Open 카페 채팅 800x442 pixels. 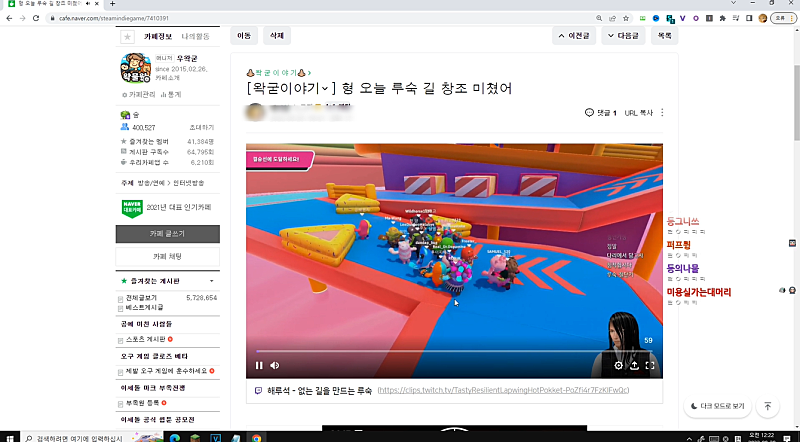167,257
